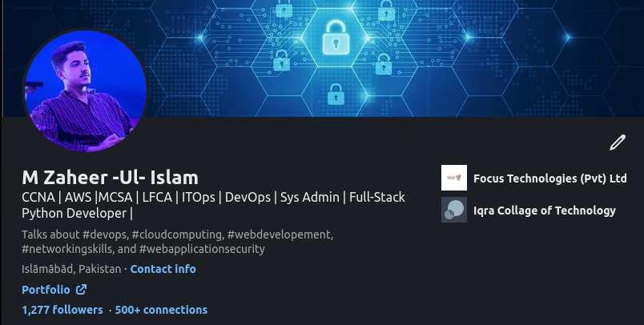Open the Contact info link
Screen dimensions: 644x325
[163, 269]
